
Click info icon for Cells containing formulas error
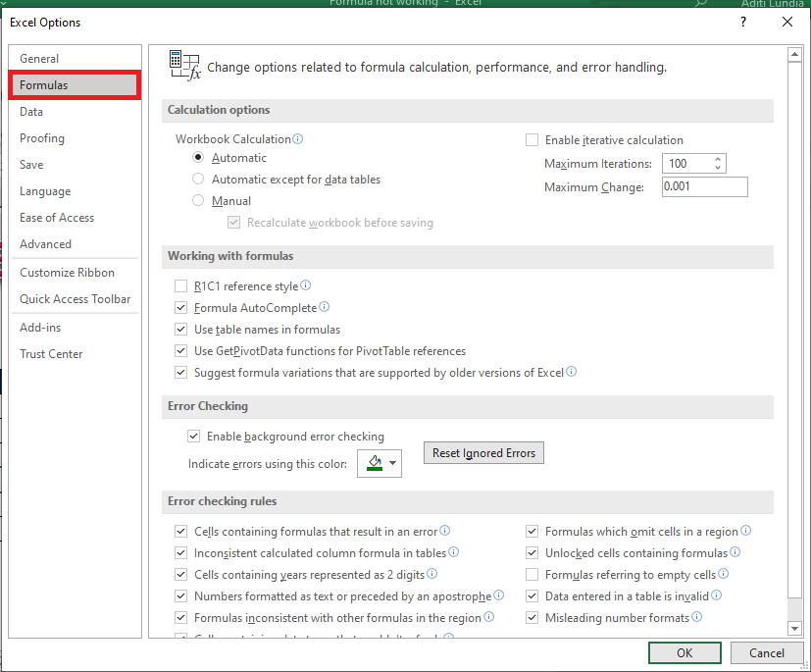tap(445, 531)
